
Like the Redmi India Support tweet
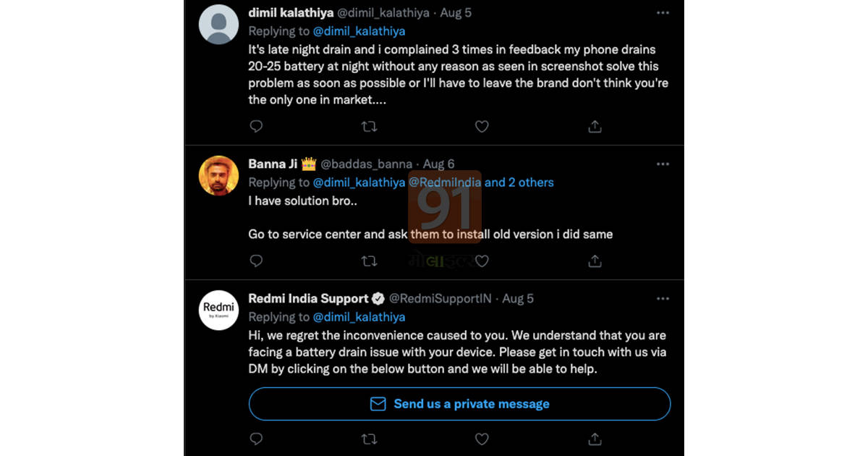(482, 439)
